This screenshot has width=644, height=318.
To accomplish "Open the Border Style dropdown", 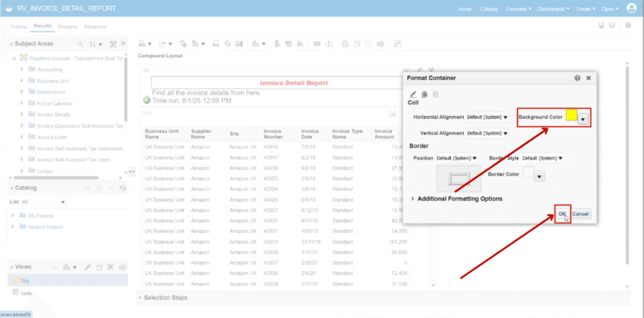I will [x=543, y=158].
